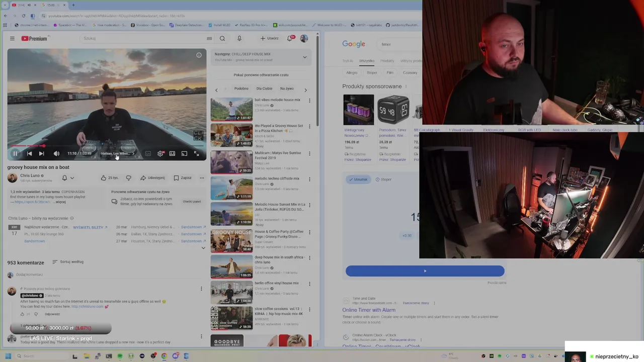Open player settings gear
The image size is (644, 362).
tap(160, 153)
